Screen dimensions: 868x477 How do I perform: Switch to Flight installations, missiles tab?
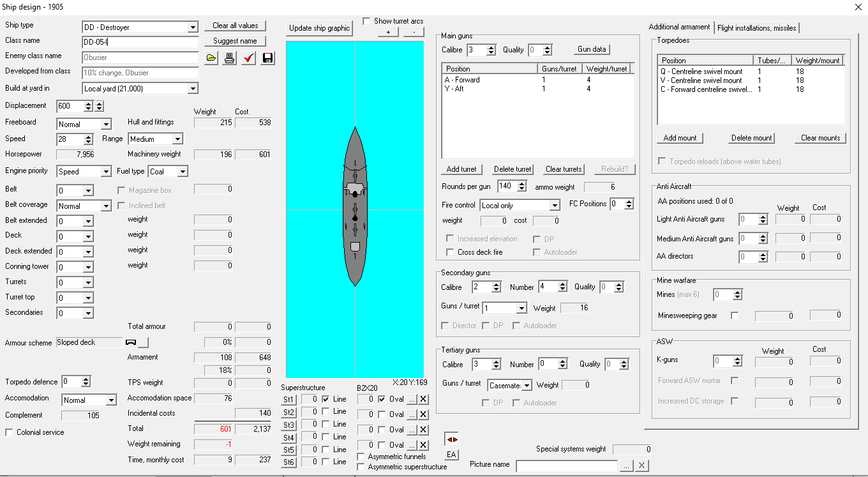coord(756,27)
